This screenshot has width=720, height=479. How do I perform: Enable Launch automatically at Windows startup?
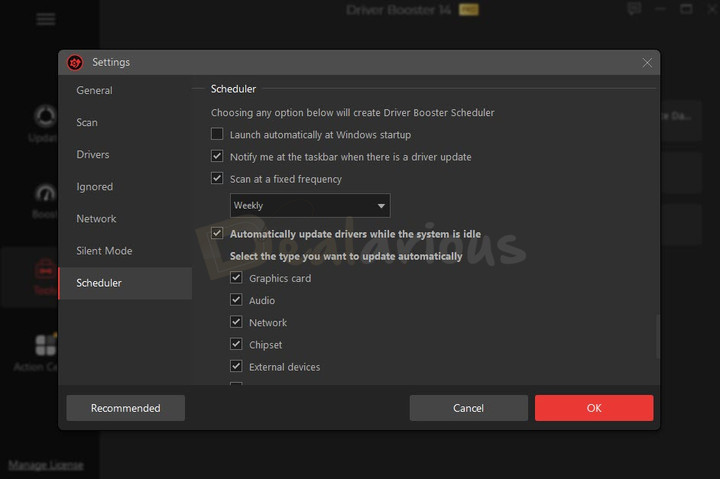pyautogui.click(x=217, y=134)
